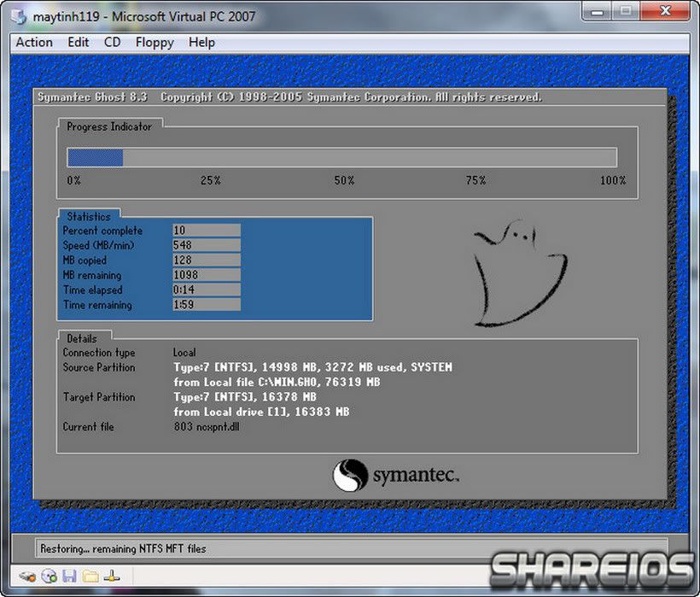
Task: Click the C:\MIN.GHO source file line
Action: click(x=277, y=383)
